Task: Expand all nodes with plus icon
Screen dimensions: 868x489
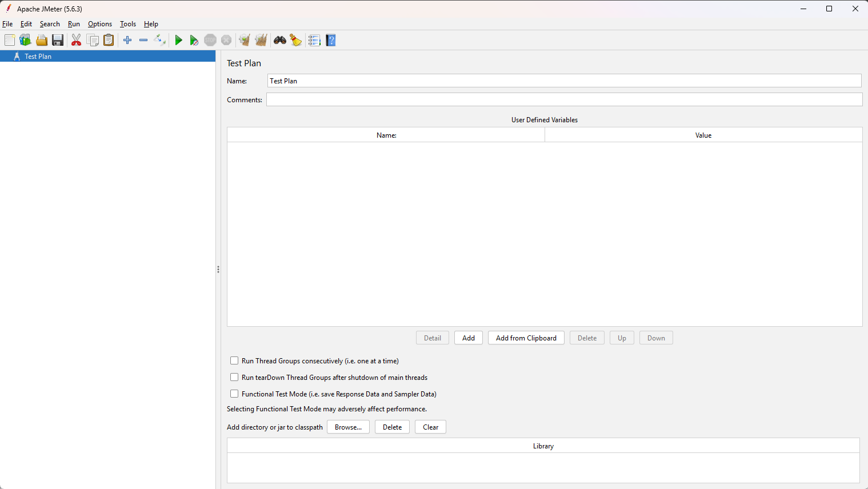Action: pos(127,40)
